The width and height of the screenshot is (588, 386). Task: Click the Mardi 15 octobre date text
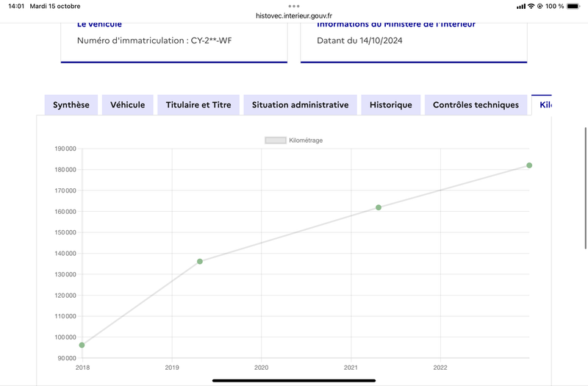pos(55,6)
